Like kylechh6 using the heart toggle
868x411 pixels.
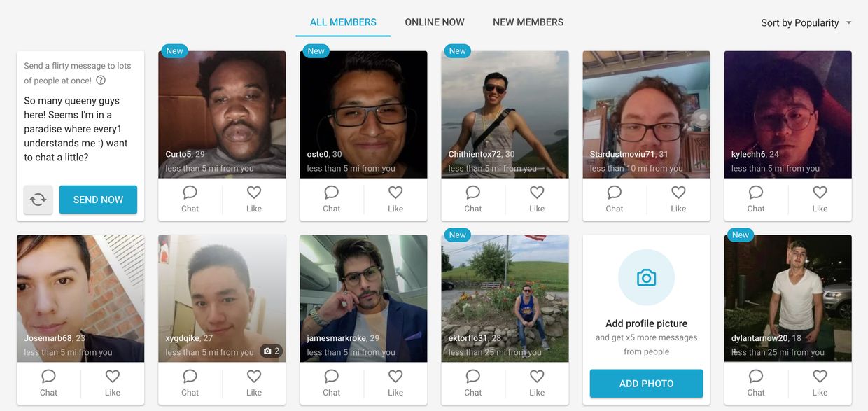pyautogui.click(x=820, y=193)
